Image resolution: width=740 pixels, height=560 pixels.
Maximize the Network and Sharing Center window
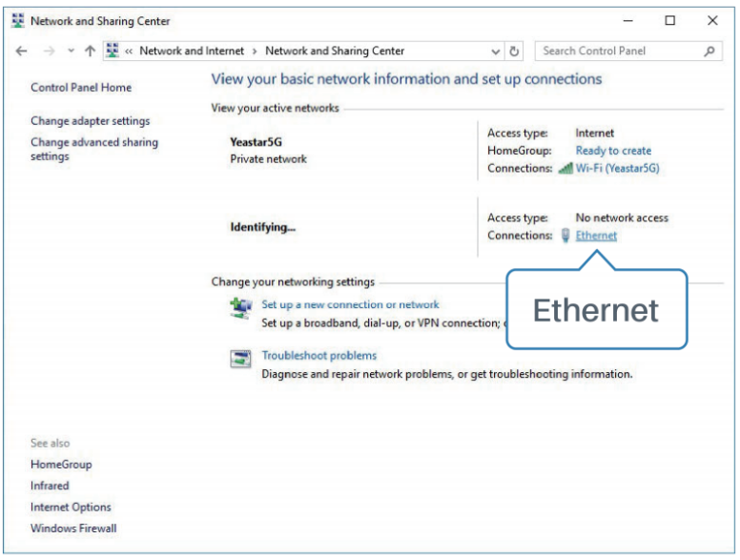[670, 20]
